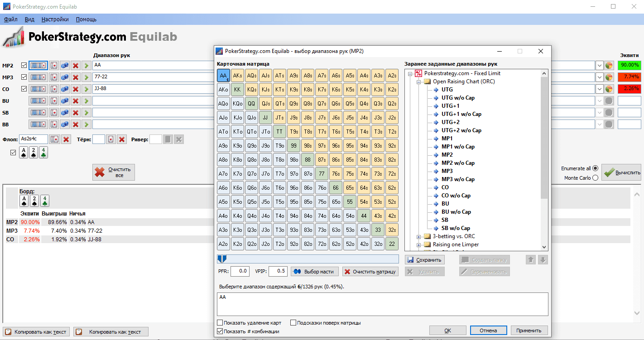Viewport: 644px width, 340px height.
Task: Expand 3-betting vs. ORC folder
Action: pyautogui.click(x=418, y=236)
